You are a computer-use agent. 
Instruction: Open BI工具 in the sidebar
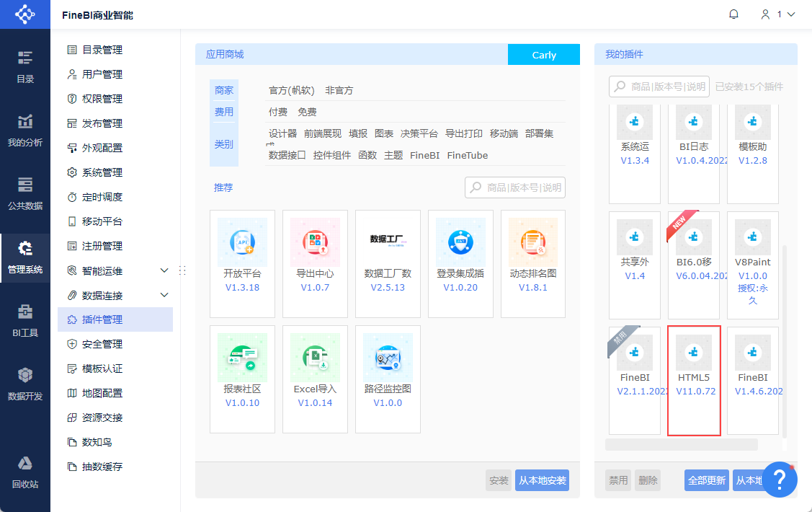[24, 321]
